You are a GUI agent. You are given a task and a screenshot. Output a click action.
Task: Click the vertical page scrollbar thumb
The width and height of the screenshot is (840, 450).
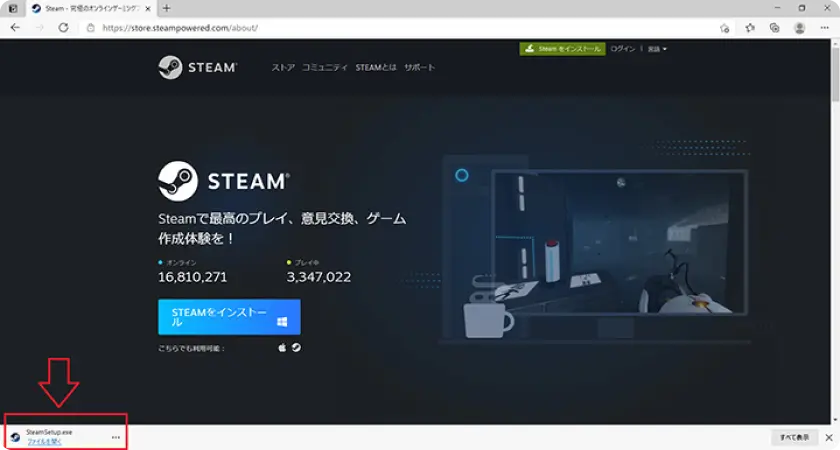pyautogui.click(x=835, y=75)
